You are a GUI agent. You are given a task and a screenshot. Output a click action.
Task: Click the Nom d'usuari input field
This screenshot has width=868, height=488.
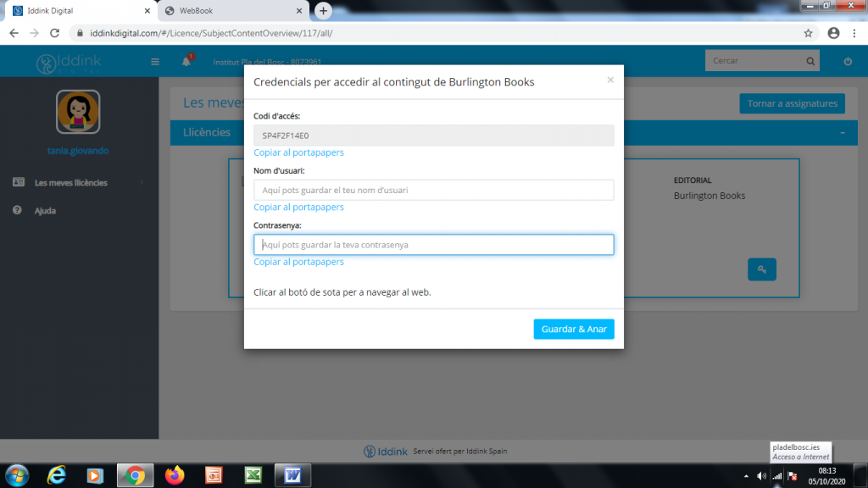tap(433, 190)
